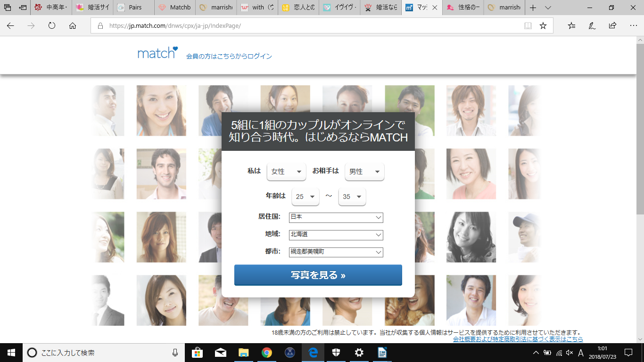The height and width of the screenshot is (362, 644).
Task: Open the network status tray icon
Action: (559, 353)
